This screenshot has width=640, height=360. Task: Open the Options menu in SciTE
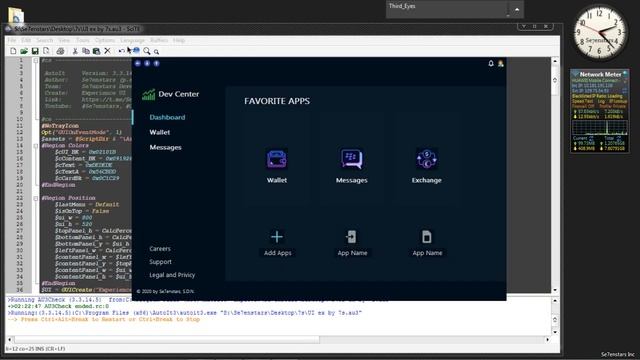(105, 40)
